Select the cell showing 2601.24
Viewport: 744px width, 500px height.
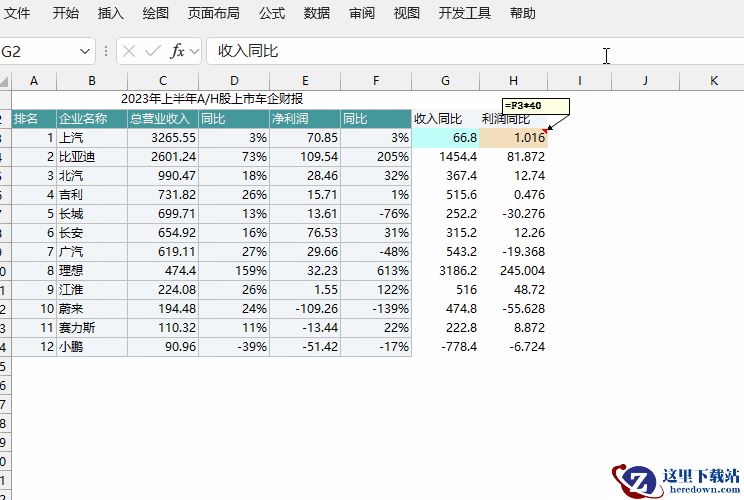163,157
